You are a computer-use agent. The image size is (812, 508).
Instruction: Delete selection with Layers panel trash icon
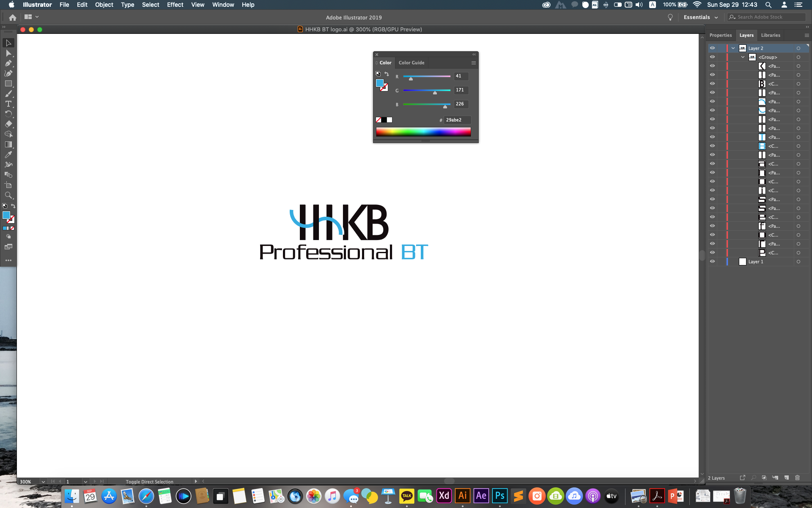(x=798, y=478)
